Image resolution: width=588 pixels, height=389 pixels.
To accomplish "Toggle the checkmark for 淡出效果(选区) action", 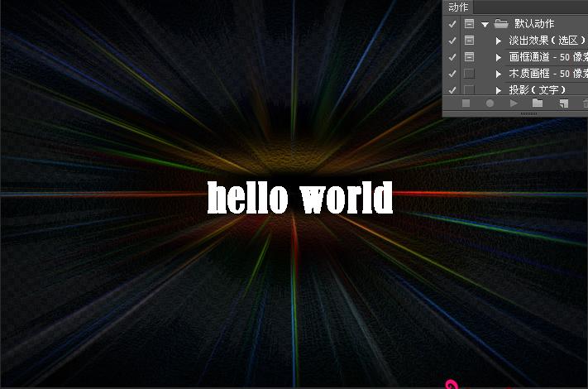I will click(452, 41).
